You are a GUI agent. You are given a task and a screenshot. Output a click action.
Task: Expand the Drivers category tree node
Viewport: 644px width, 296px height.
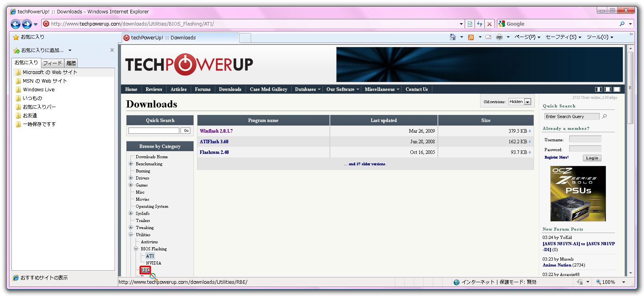130,178
